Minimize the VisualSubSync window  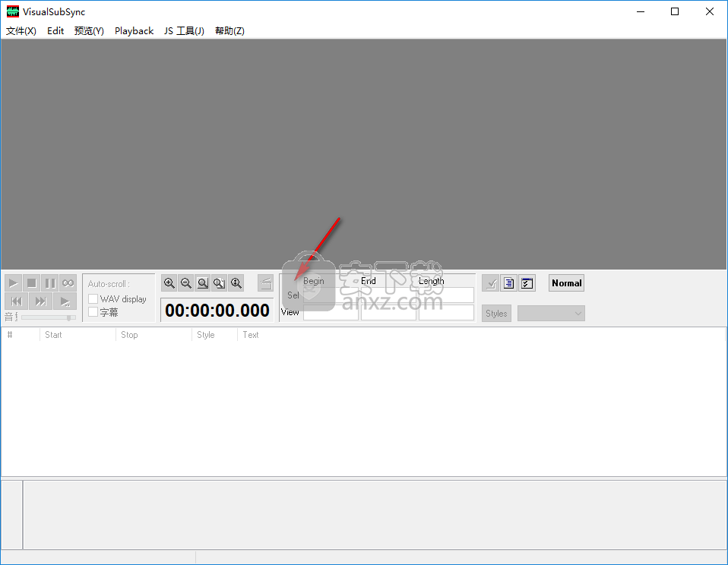point(641,11)
